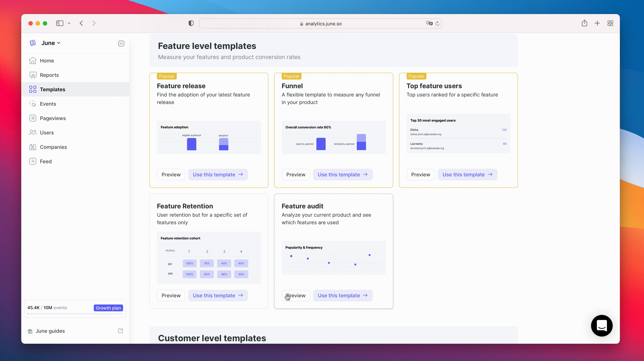The height and width of the screenshot is (361, 644).
Task: Click the Safari address bar
Action: (321, 24)
